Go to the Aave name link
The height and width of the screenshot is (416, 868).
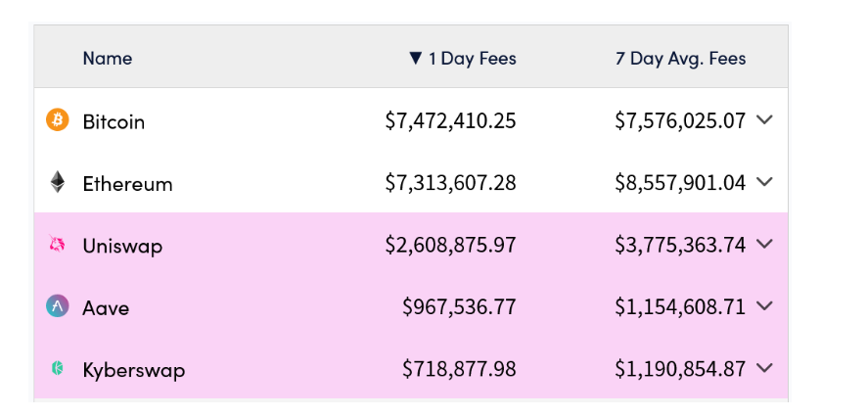coord(106,308)
